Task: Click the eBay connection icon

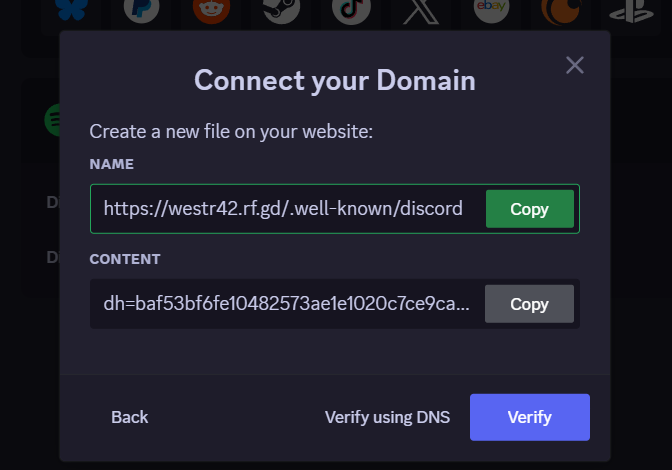Action: point(491,9)
